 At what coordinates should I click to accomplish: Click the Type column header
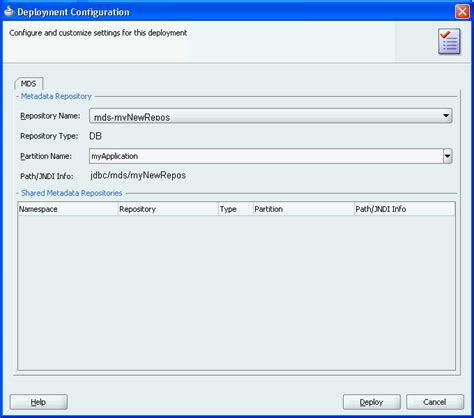click(236, 209)
